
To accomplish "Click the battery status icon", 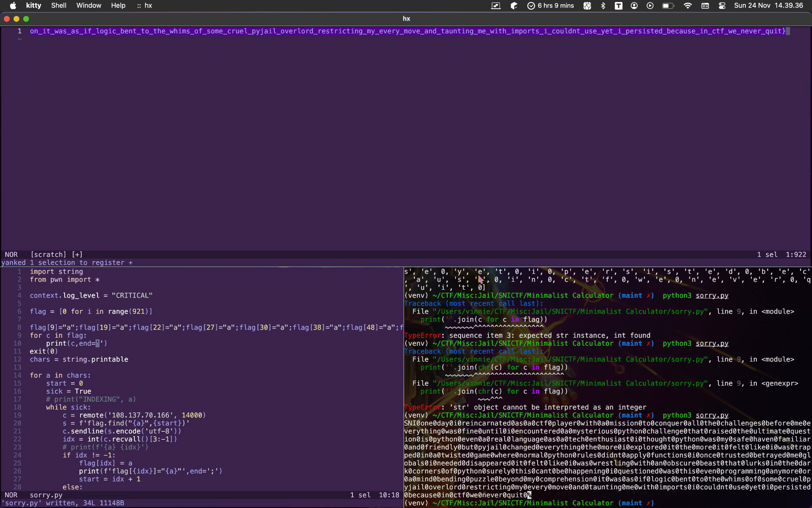I will pyautogui.click(x=668, y=6).
